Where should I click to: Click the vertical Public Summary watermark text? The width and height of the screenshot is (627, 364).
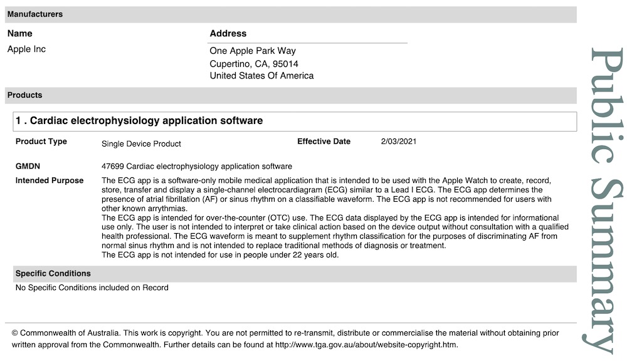tap(606, 200)
